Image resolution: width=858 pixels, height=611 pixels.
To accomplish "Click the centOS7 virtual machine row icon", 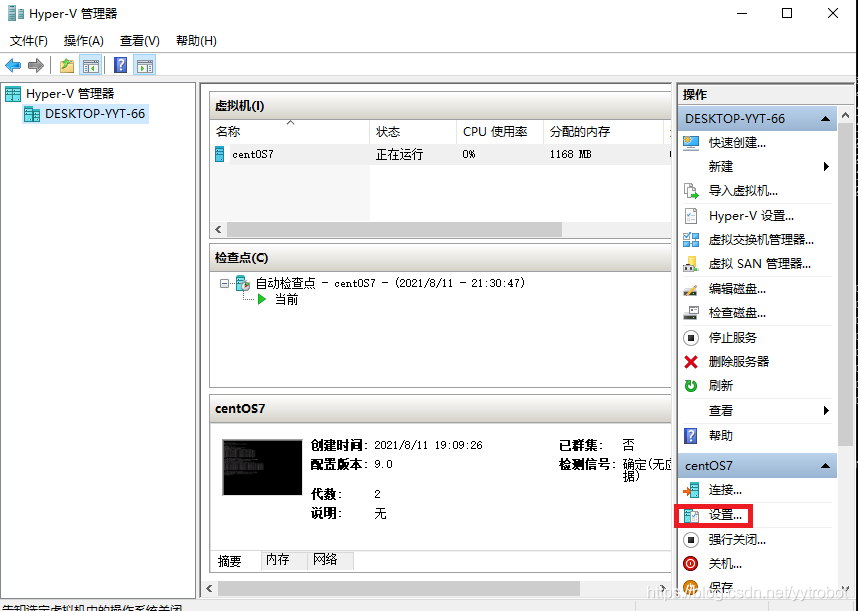I will (219, 154).
